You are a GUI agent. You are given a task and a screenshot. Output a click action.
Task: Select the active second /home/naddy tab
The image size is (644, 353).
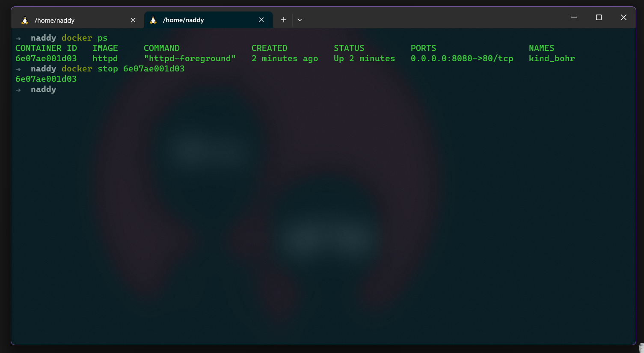(x=208, y=20)
